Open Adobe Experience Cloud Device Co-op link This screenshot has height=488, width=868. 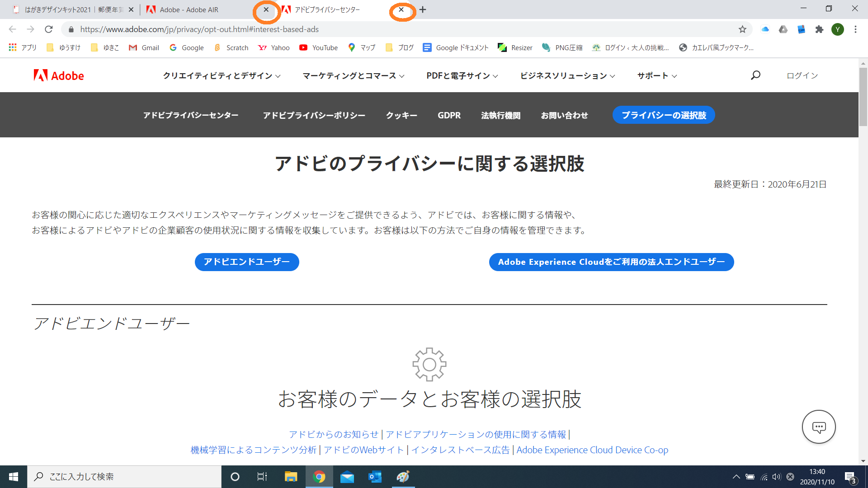tap(592, 450)
